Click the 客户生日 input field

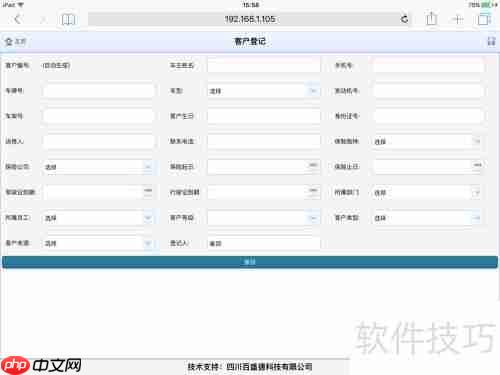[264, 116]
